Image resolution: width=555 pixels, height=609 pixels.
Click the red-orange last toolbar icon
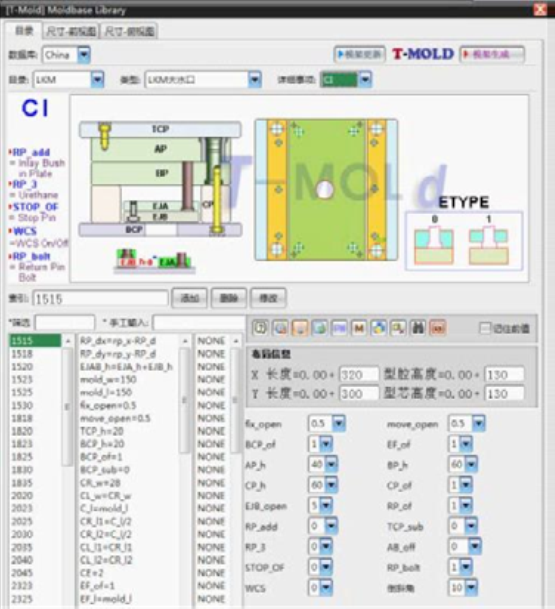click(x=438, y=328)
